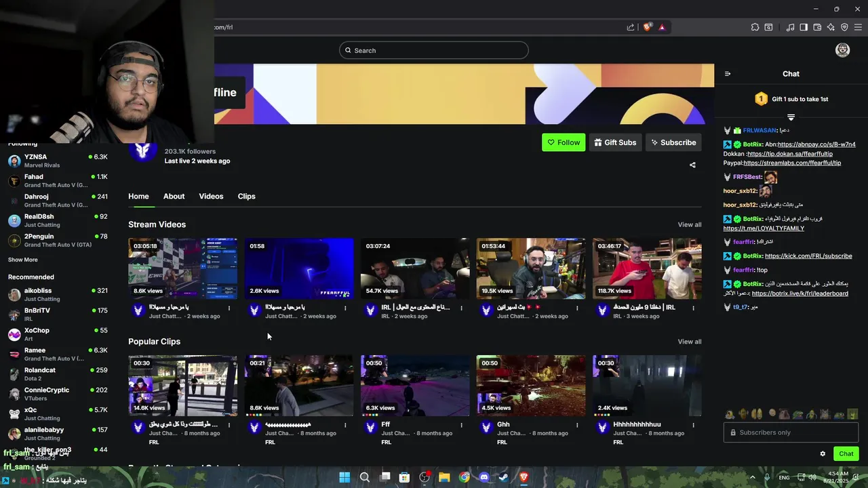Open the kick.com/FRL/subscribe chat link
The height and width of the screenshot is (488, 868).
[808, 256]
